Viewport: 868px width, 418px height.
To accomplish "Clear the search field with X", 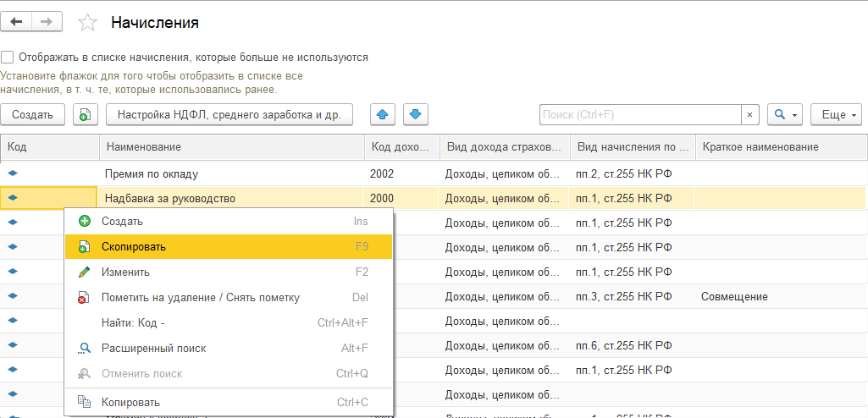I will (x=750, y=114).
